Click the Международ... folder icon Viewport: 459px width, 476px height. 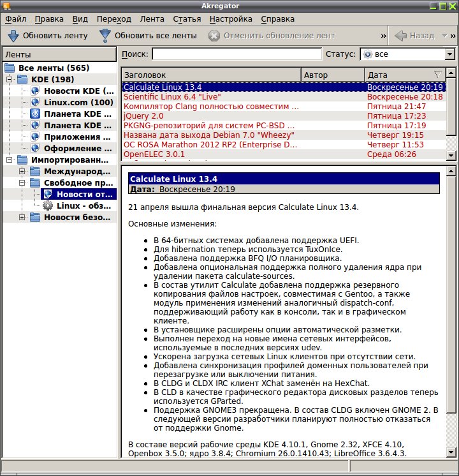(35, 171)
